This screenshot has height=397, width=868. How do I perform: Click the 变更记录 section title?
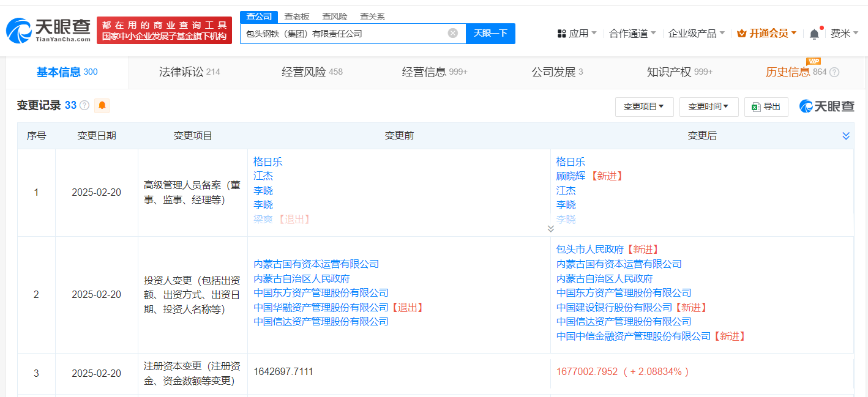[39, 105]
